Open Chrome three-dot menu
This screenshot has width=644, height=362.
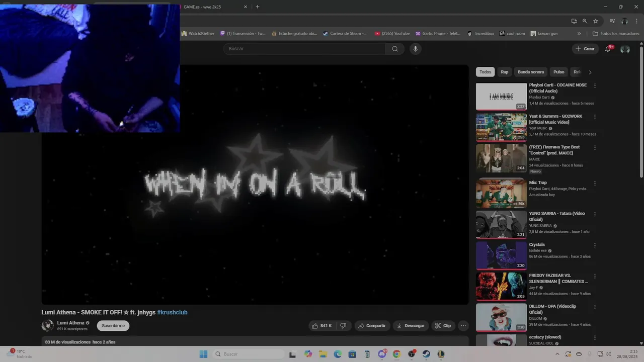click(636, 21)
